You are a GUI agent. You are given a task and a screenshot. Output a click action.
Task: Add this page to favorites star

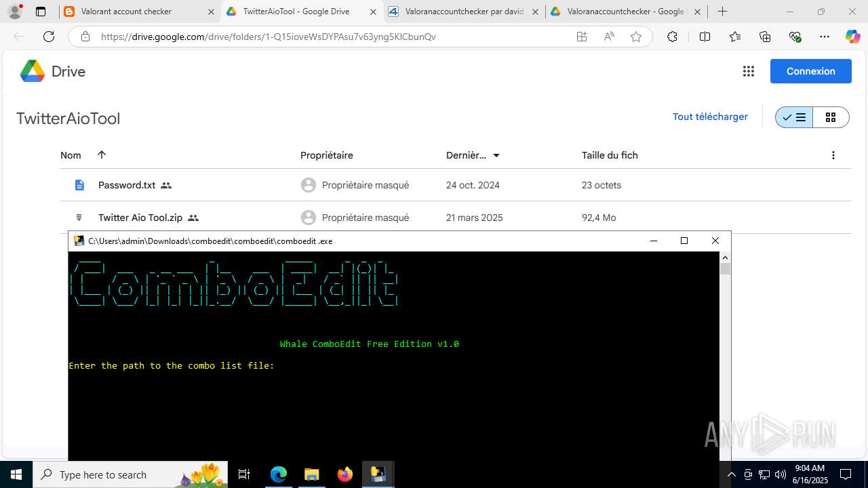(636, 37)
